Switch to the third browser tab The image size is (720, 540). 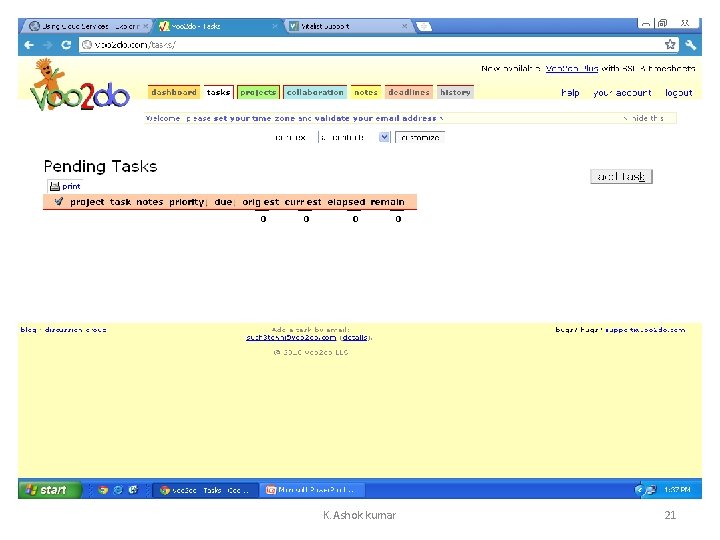pos(348,26)
